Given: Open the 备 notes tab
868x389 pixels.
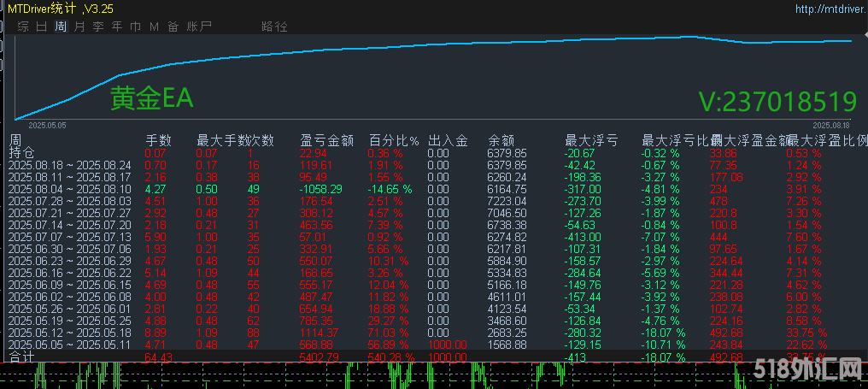Looking at the screenshot, I should point(173,26).
